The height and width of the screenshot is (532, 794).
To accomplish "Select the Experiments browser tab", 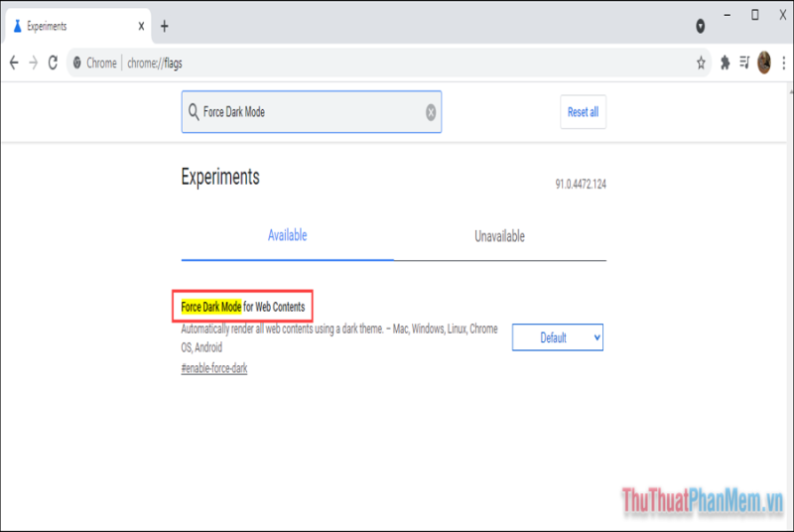I will pos(78,26).
